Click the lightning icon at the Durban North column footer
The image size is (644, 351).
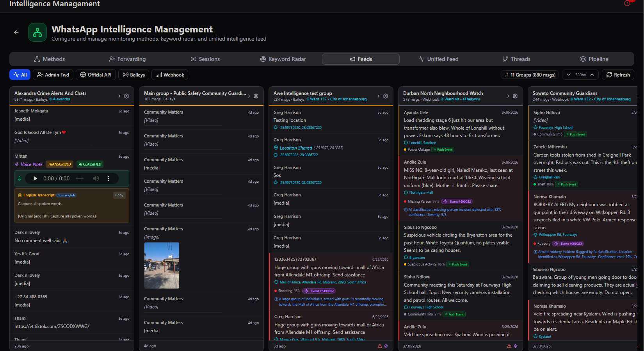[516, 346]
